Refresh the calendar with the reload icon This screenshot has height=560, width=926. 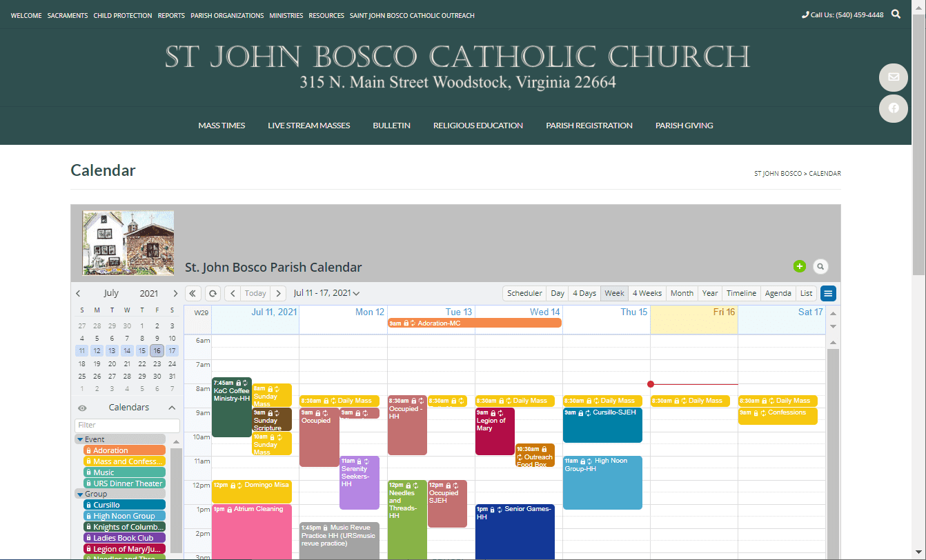pos(213,293)
